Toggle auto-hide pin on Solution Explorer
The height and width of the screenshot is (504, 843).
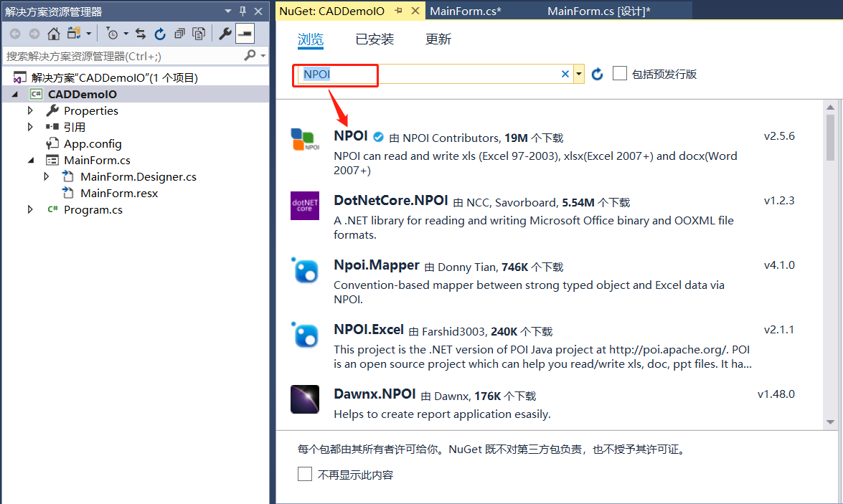pyautogui.click(x=243, y=11)
